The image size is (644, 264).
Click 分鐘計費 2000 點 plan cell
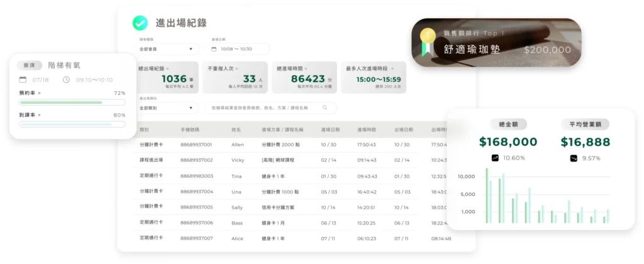[x=280, y=145]
